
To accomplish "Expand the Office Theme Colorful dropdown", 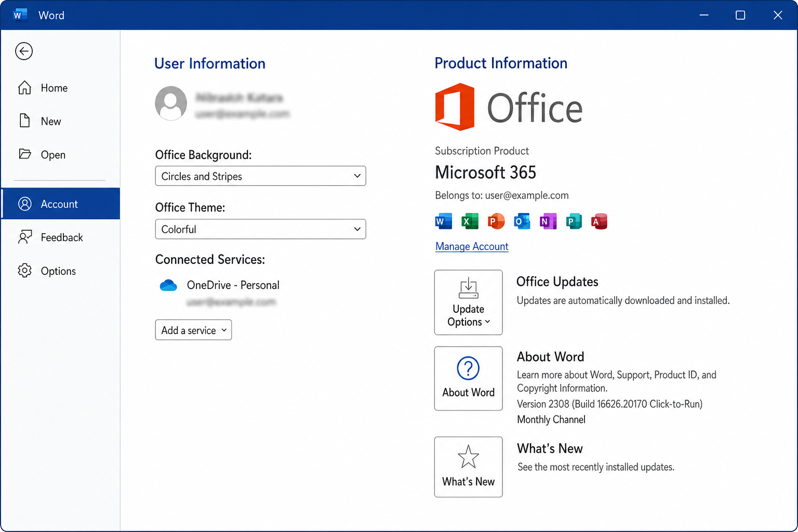I will pyautogui.click(x=260, y=229).
